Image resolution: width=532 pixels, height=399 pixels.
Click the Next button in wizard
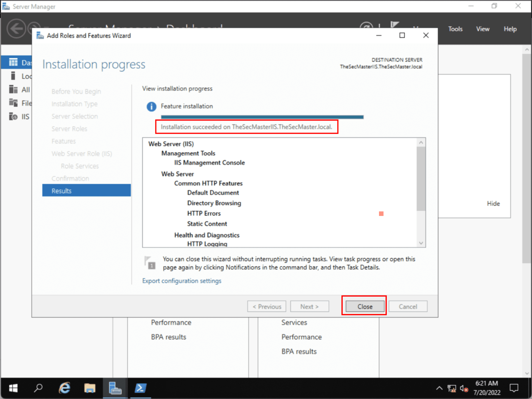click(309, 306)
